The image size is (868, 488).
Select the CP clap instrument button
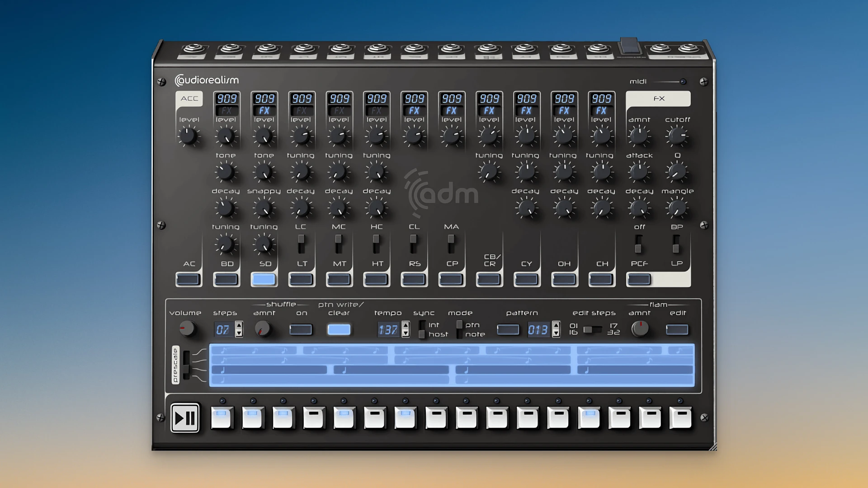[x=451, y=280]
